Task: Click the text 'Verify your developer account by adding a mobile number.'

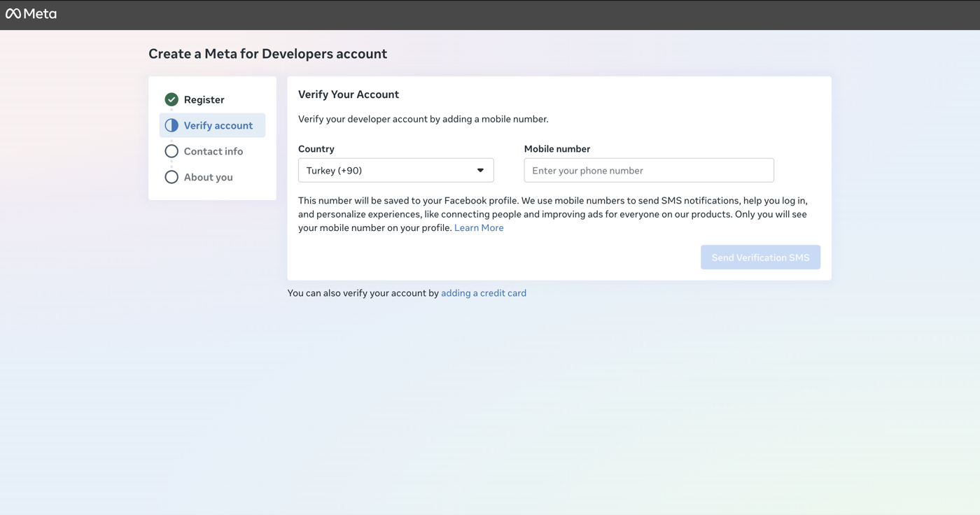Action: pos(423,119)
